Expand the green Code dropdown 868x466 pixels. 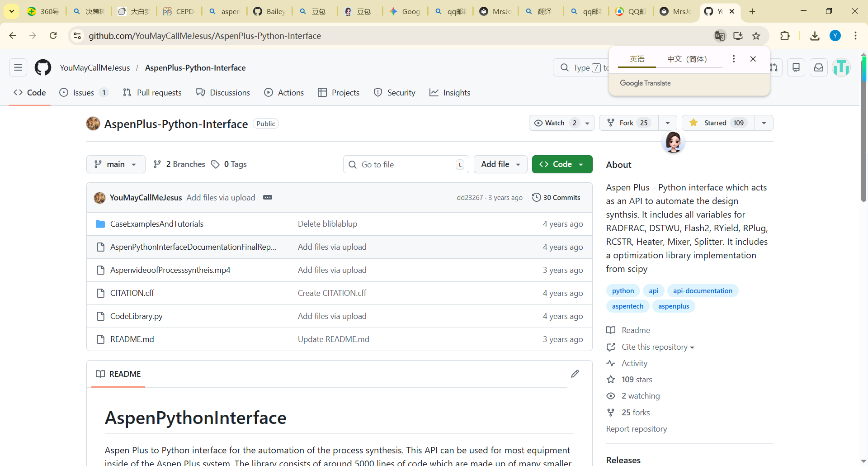click(x=562, y=164)
